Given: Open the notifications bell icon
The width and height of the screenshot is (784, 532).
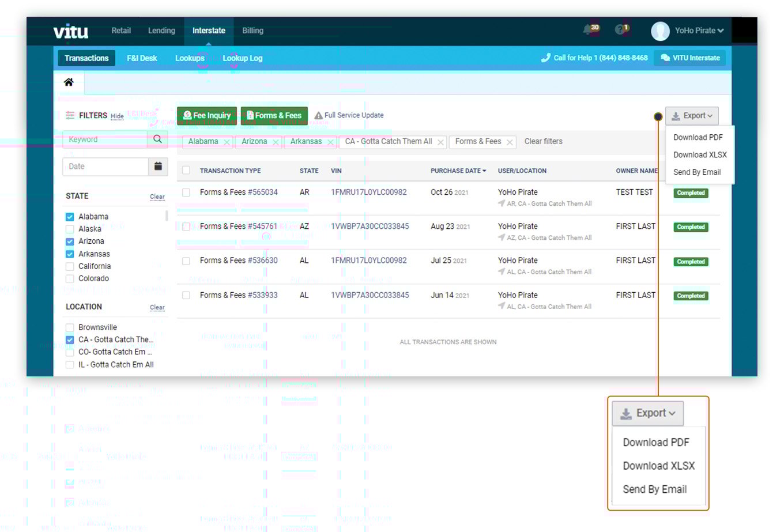Looking at the screenshot, I should click(x=589, y=29).
